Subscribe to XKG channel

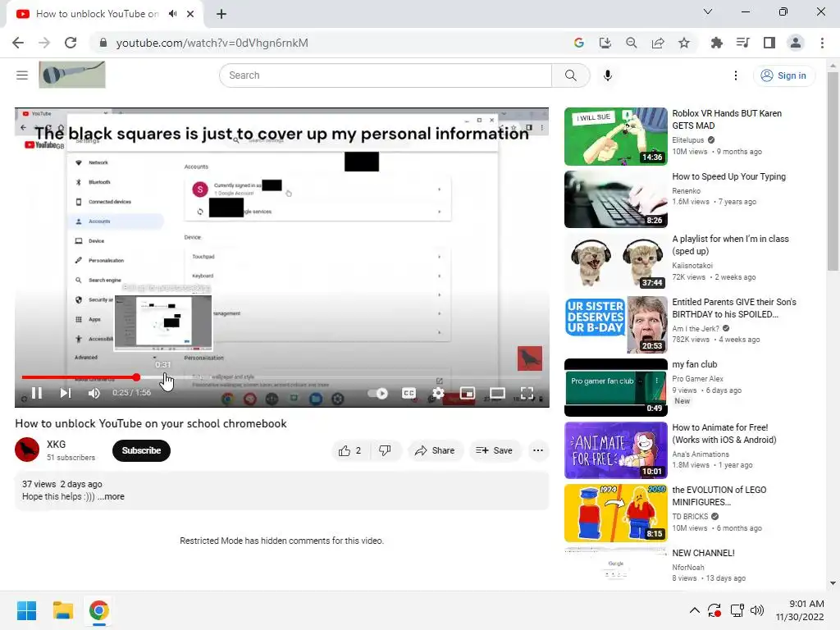(x=141, y=450)
